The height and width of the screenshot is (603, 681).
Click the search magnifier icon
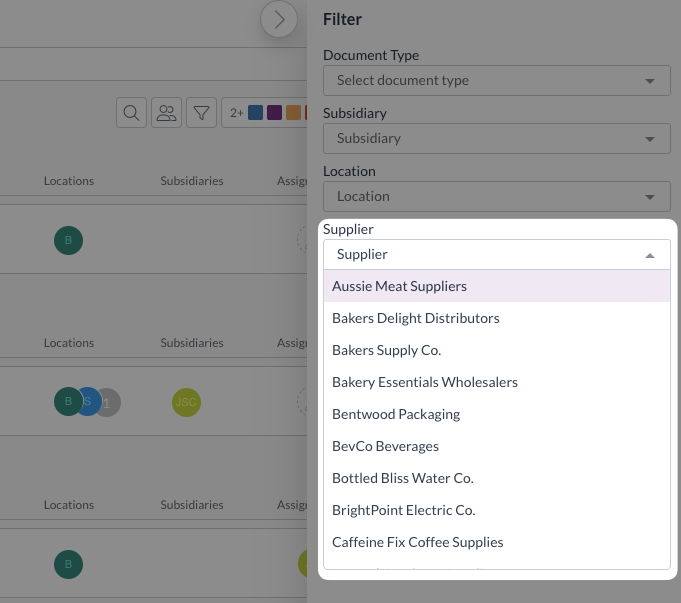click(x=131, y=113)
